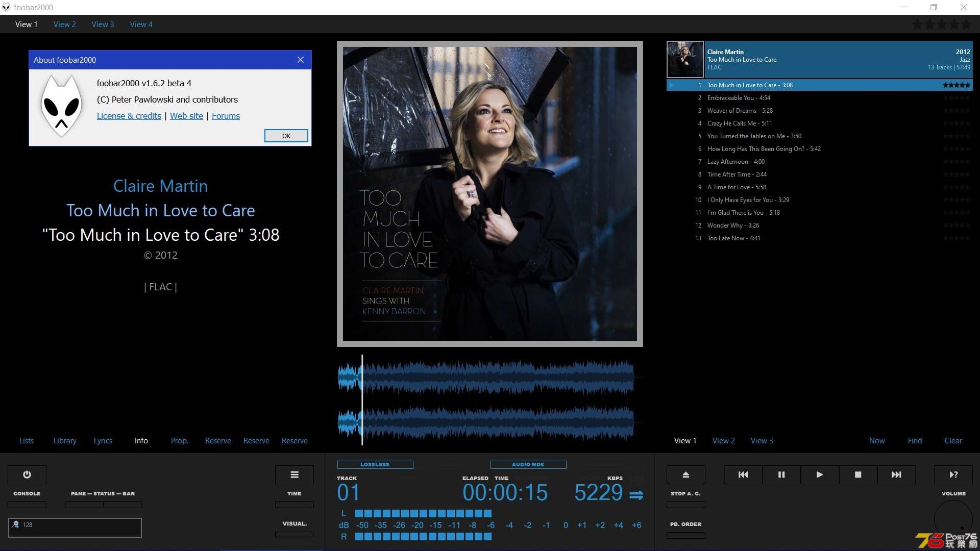The height and width of the screenshot is (551, 980).
Task: Switch to View 4 in top menu
Action: [x=141, y=24]
